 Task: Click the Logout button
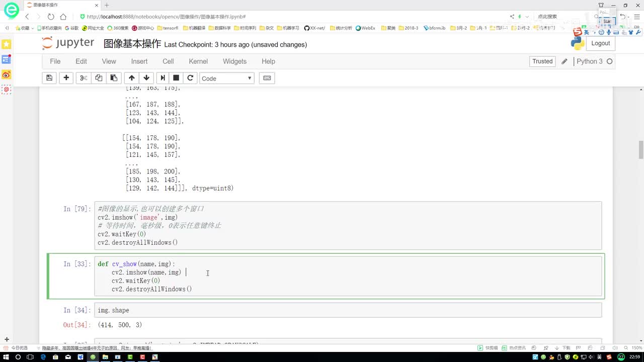(601, 43)
